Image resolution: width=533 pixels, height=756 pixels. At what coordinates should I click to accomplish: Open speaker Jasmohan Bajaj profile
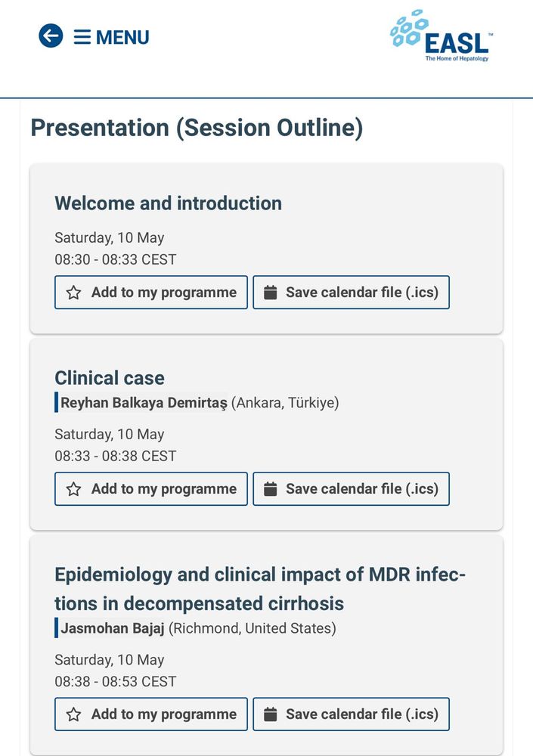click(x=113, y=628)
